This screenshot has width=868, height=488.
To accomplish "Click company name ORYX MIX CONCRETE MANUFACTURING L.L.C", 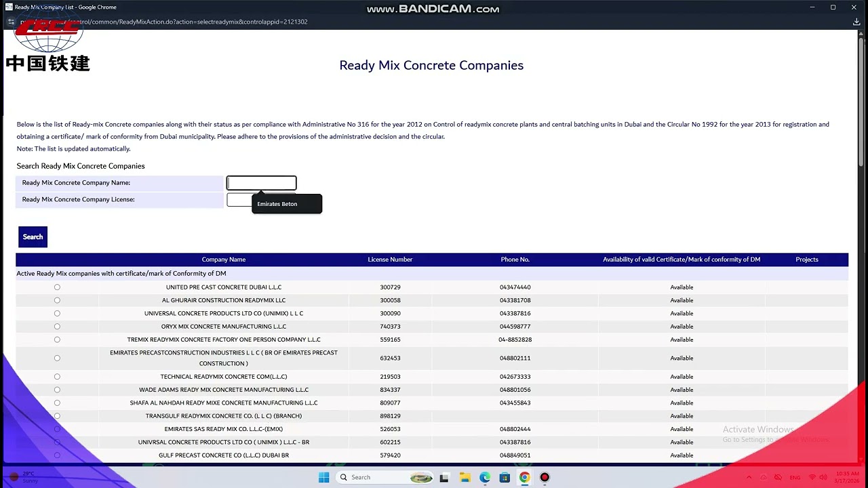I will 224,327.
